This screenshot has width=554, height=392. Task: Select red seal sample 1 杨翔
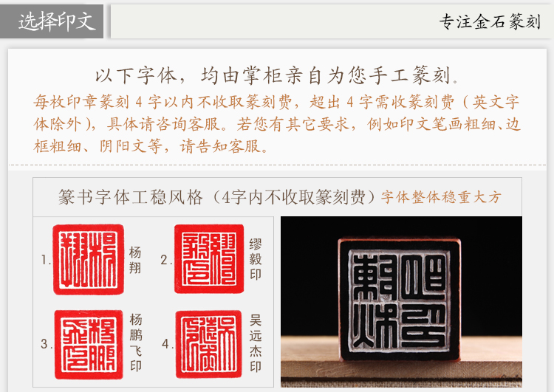(89, 260)
